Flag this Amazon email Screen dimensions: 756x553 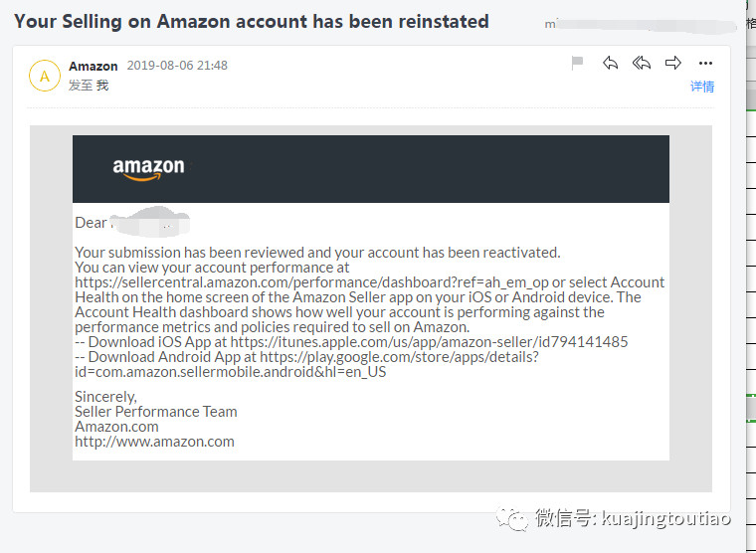click(x=578, y=64)
